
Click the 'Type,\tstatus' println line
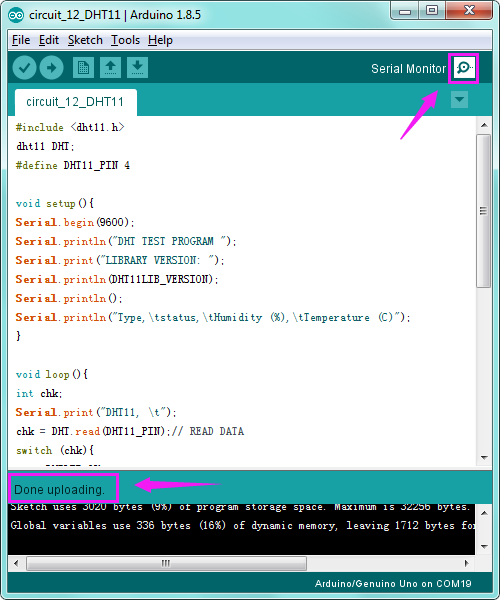(213, 318)
